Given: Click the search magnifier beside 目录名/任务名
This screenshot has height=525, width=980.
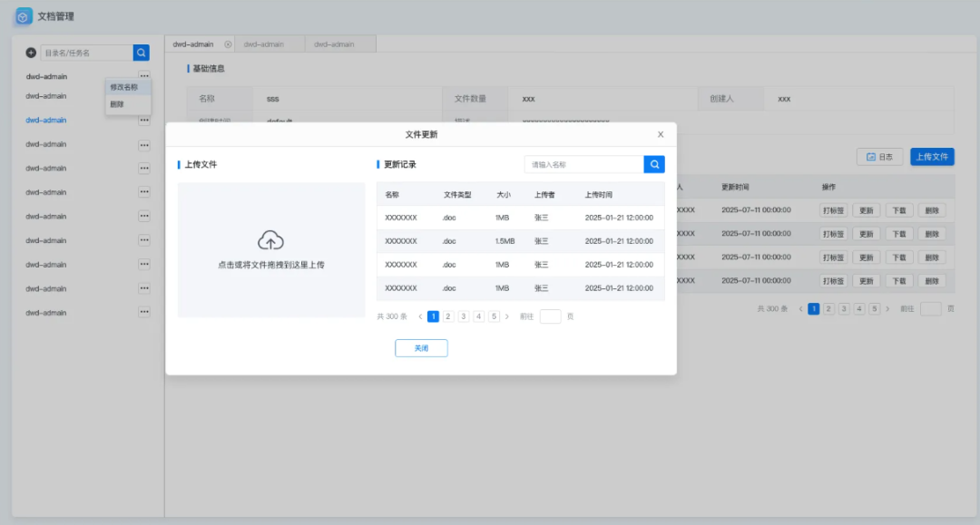Looking at the screenshot, I should coord(142,52).
